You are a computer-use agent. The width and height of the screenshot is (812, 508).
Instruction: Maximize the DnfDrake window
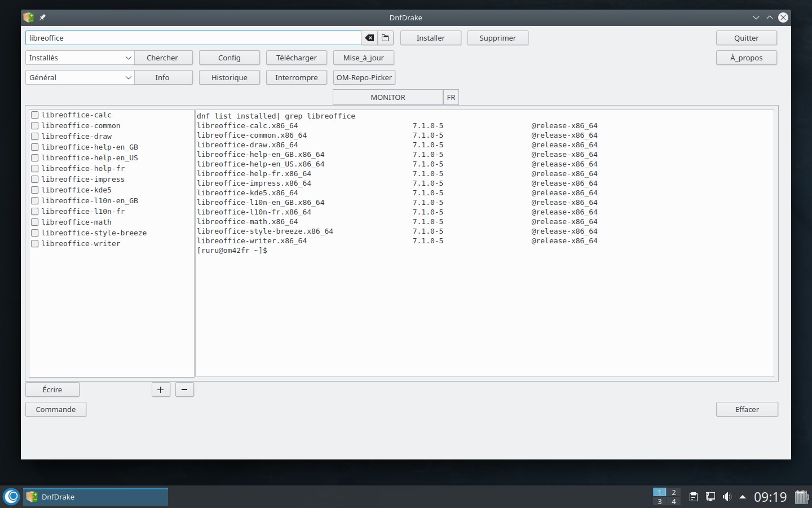pos(770,17)
